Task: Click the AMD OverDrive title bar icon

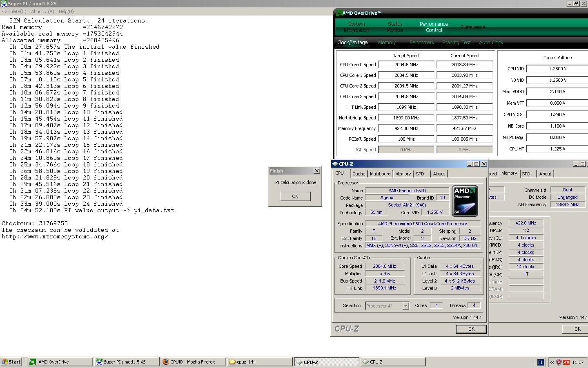Action: tap(338, 13)
